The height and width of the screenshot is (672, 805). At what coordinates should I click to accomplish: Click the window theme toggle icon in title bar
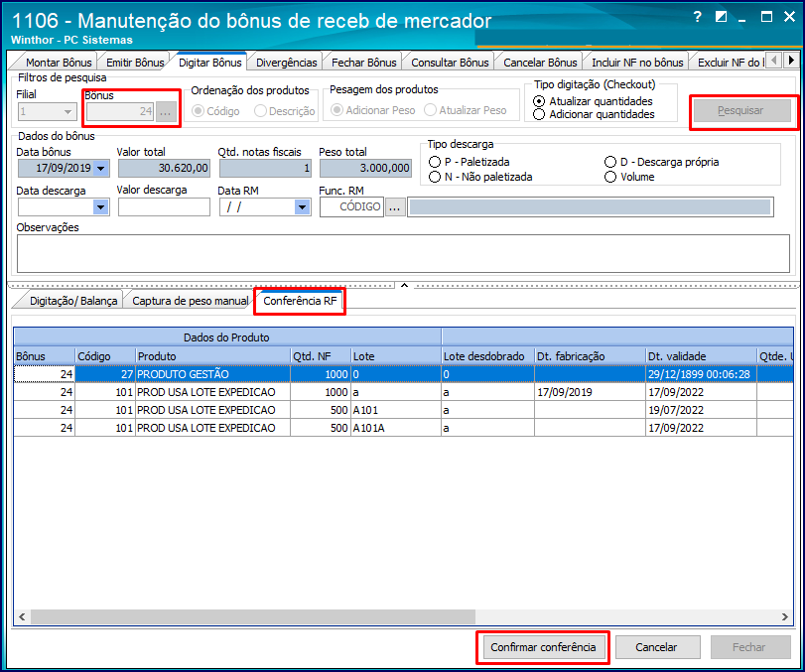(721, 17)
